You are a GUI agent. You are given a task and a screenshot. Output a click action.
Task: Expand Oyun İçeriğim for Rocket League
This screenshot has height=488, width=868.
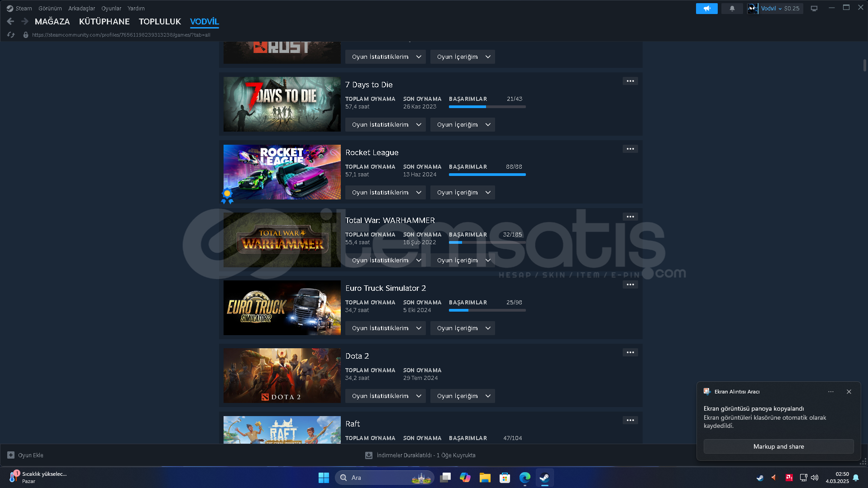point(463,192)
